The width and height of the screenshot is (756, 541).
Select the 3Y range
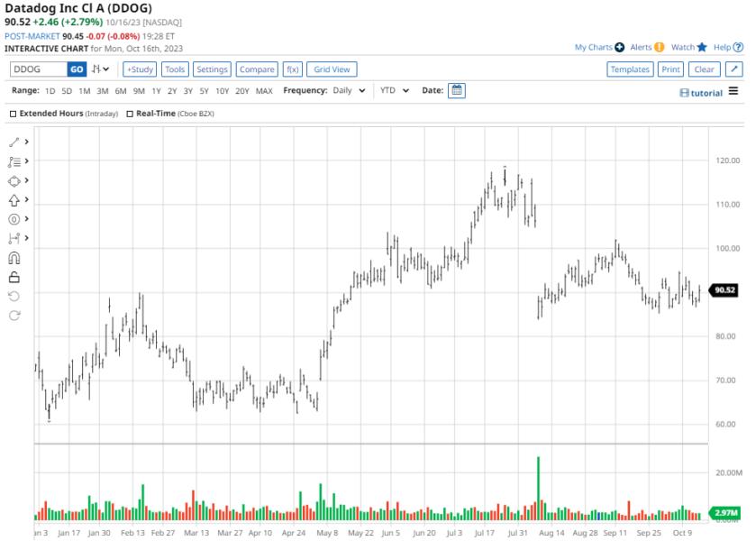188,91
